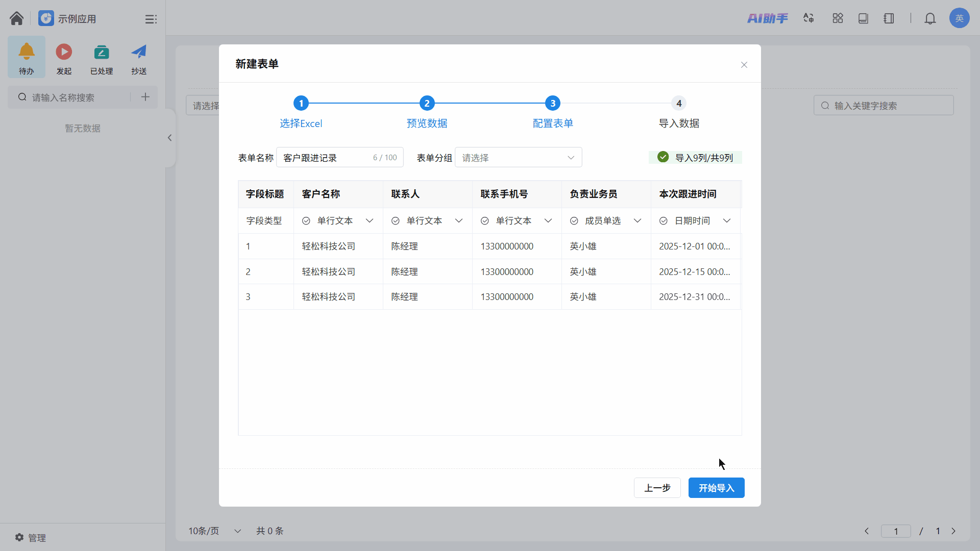Expand the 表单分组 dropdown
980x551 pixels.
click(518, 158)
